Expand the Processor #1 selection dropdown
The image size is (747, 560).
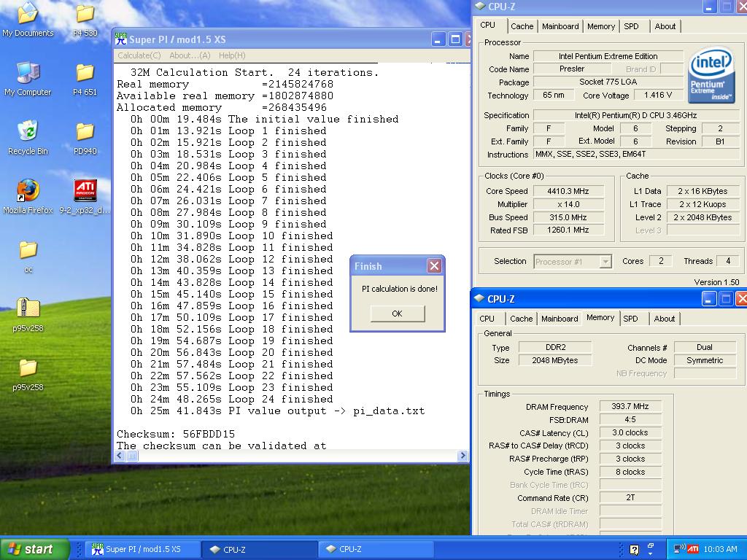605,262
